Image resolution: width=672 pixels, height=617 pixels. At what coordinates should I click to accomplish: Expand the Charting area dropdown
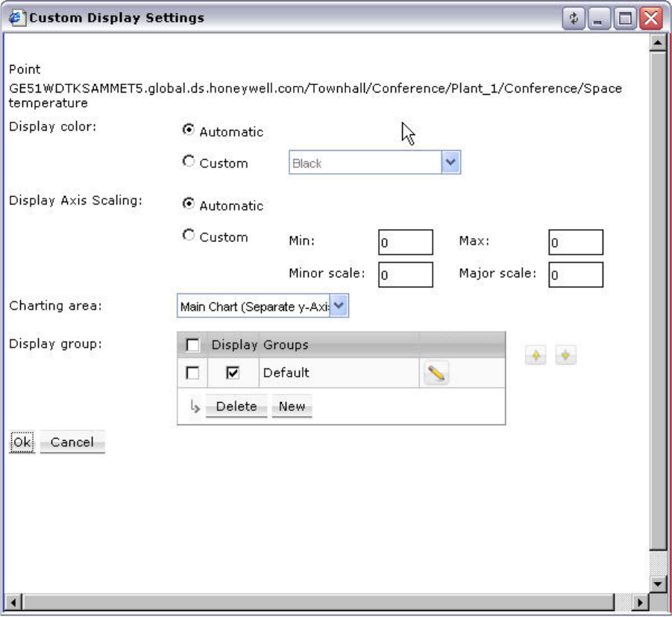[x=339, y=306]
